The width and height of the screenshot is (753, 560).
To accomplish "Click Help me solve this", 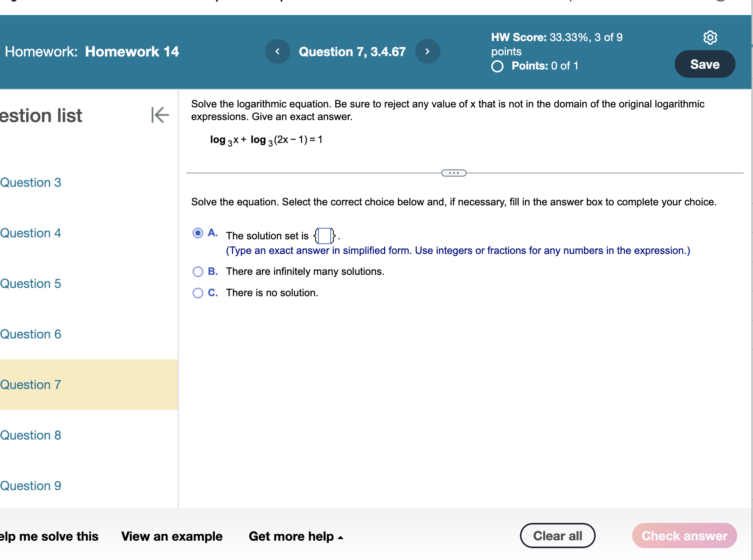I will coord(49,536).
